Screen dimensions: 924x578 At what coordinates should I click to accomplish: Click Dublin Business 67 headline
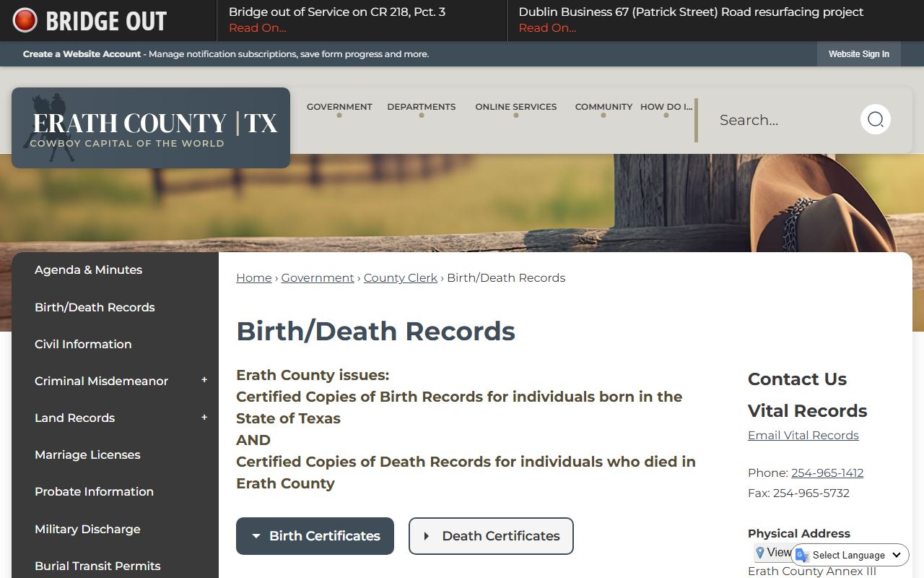[691, 12]
